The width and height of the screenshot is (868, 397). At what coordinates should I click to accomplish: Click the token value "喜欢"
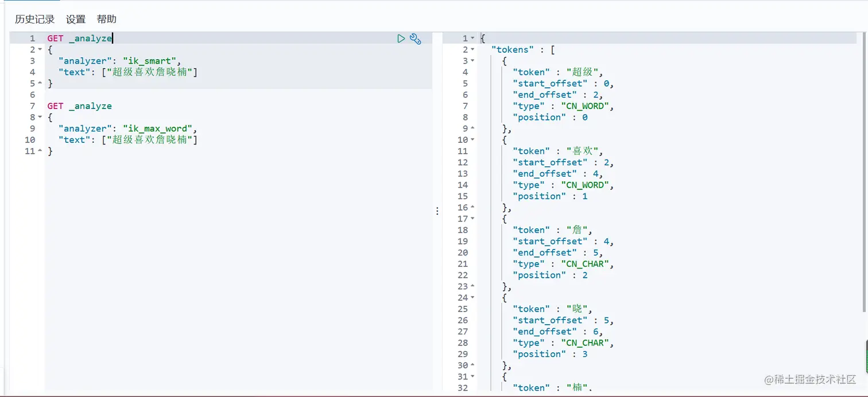(x=583, y=151)
